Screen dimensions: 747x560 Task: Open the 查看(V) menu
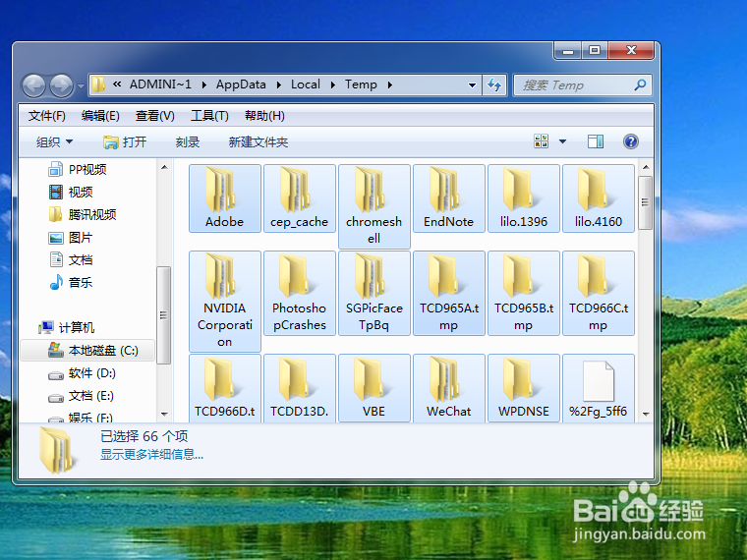155,116
